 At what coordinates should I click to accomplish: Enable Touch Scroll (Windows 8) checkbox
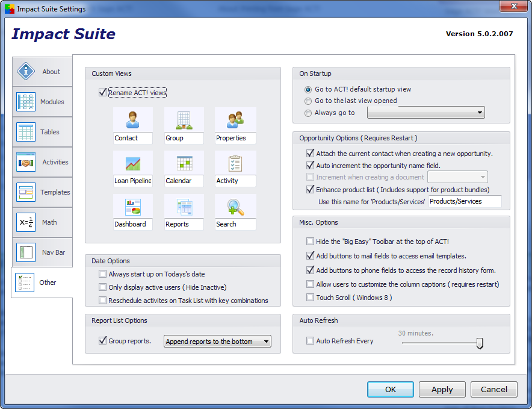pos(310,297)
